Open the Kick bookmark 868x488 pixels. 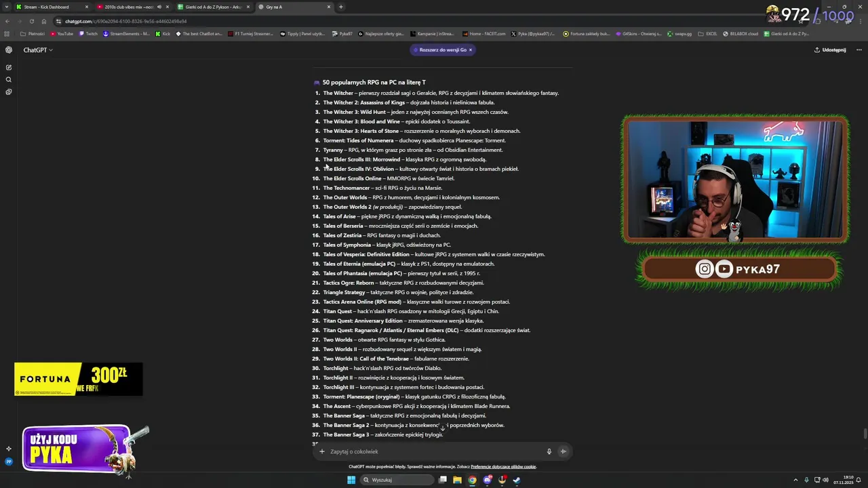(163, 33)
